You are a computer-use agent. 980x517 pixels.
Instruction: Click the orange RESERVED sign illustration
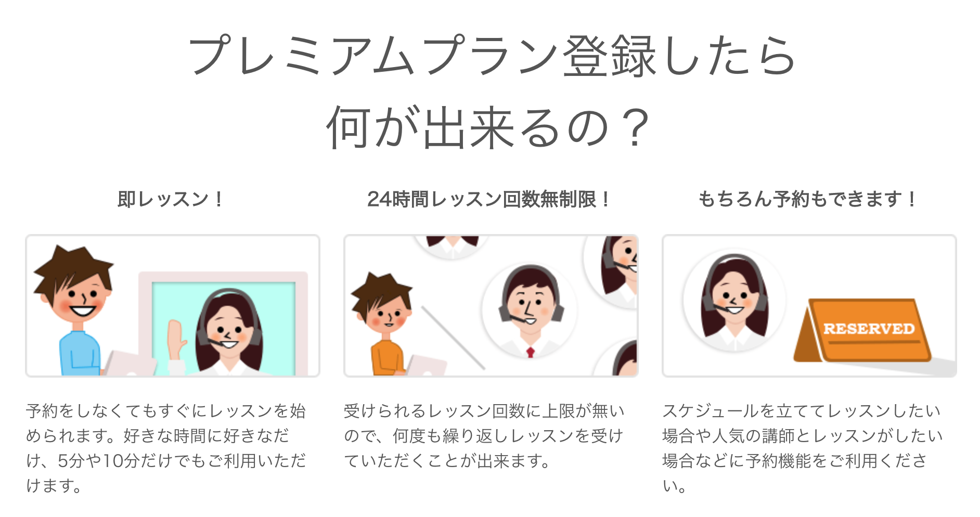tap(862, 330)
